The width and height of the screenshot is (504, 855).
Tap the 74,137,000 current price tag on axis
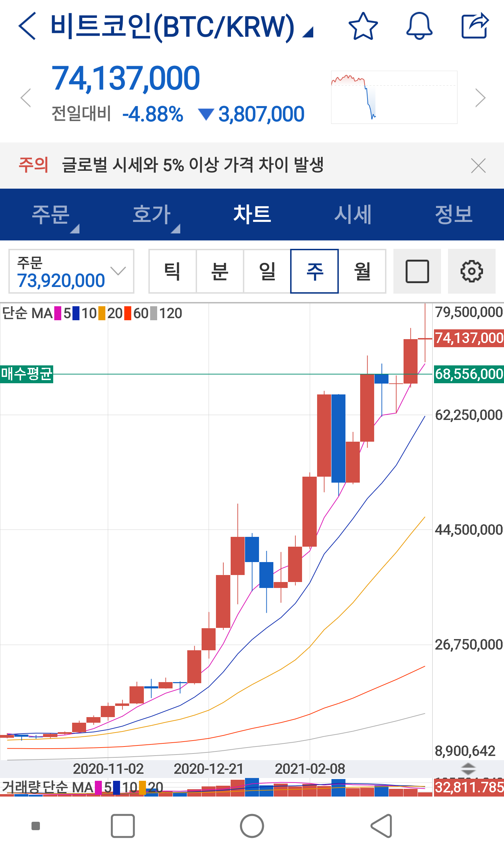469,338
